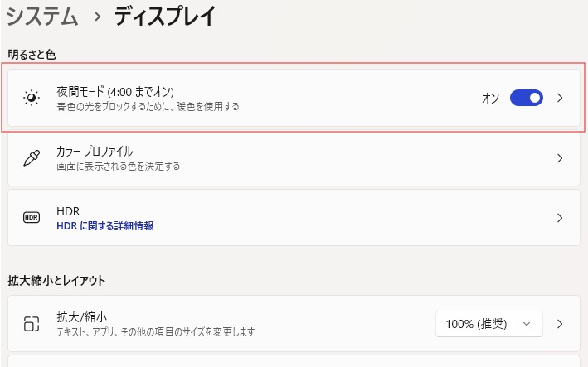Click the ディスプレイ breadcrumb title

click(x=164, y=15)
